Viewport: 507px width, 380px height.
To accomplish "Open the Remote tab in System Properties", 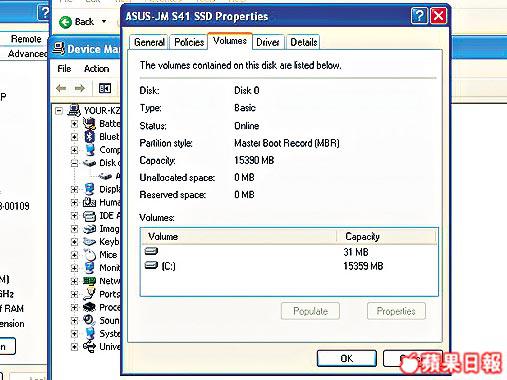I will (26, 39).
